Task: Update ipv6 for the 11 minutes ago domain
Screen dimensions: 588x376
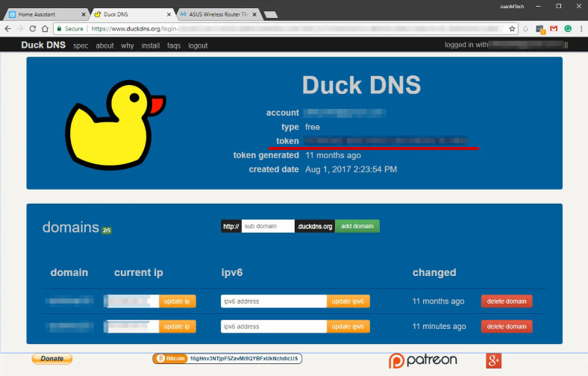Action: tap(348, 327)
